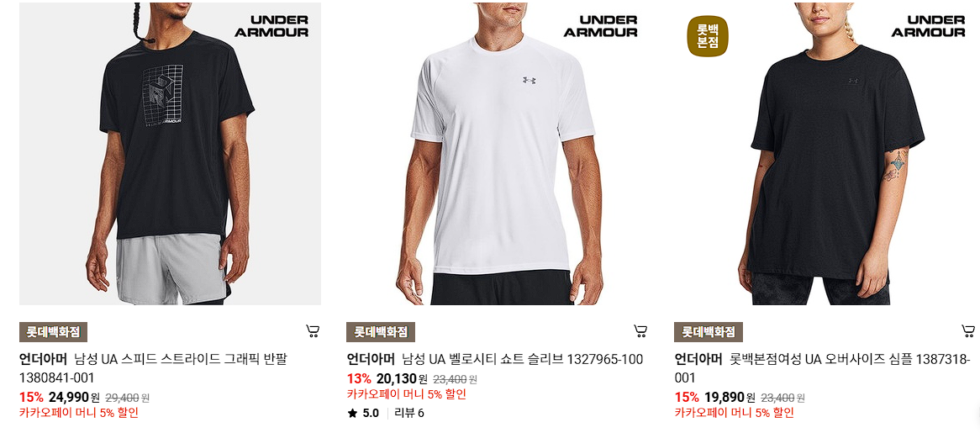Viewport: 980px width, 433px height.
Task: Add the white Velocity short sleeve to cart
Action: tap(640, 331)
